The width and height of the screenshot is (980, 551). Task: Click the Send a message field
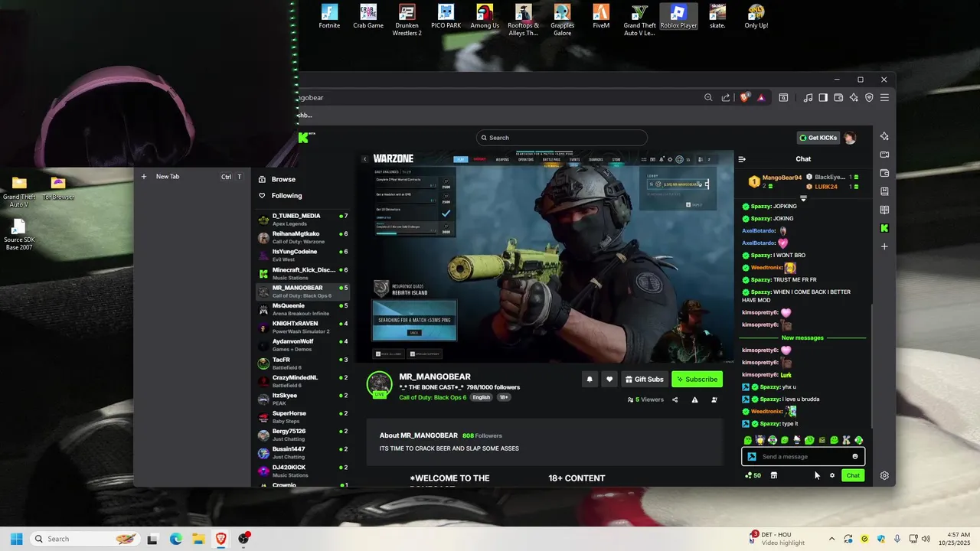coord(803,457)
